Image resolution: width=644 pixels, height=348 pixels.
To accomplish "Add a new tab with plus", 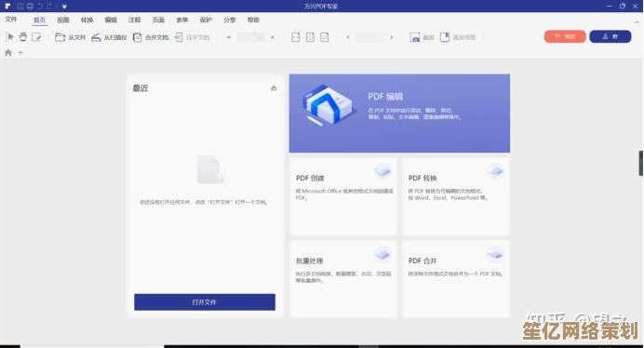I will click(x=20, y=53).
